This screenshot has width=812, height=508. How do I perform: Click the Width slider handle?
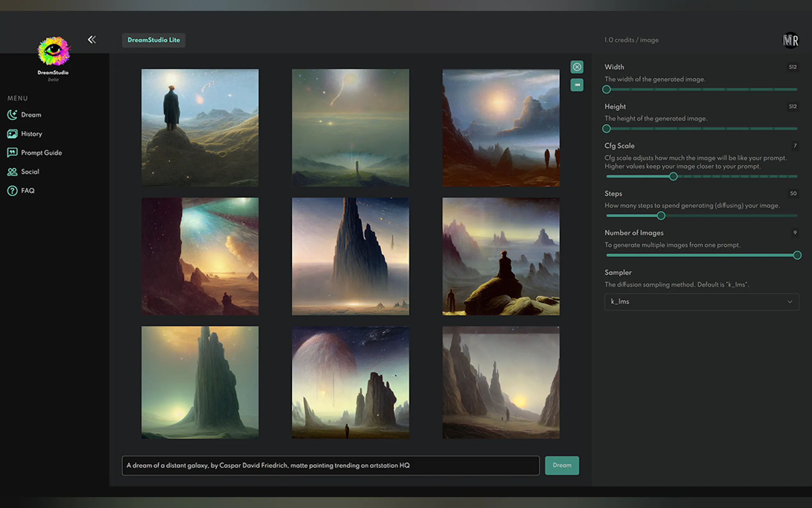[x=606, y=89]
